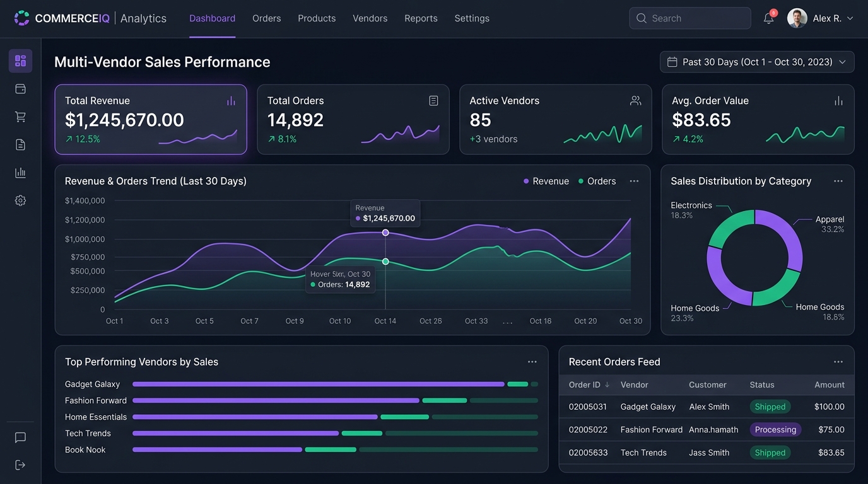Click the Search input field

(x=690, y=18)
